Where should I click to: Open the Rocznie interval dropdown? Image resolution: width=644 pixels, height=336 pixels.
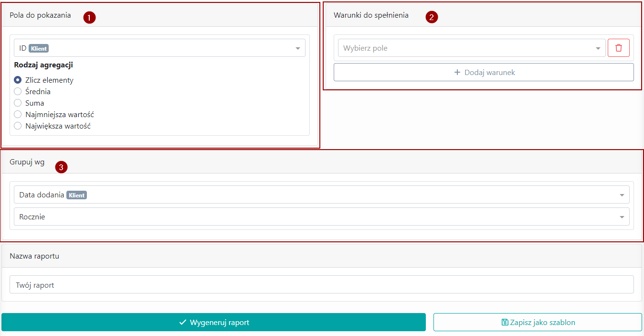tap(322, 217)
